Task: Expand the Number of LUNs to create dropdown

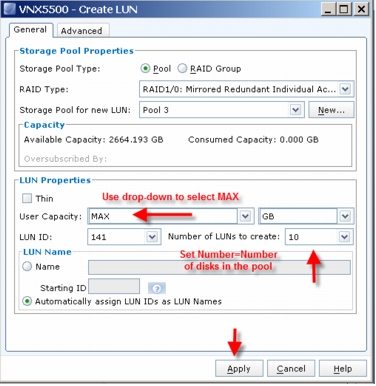Action: (x=344, y=237)
